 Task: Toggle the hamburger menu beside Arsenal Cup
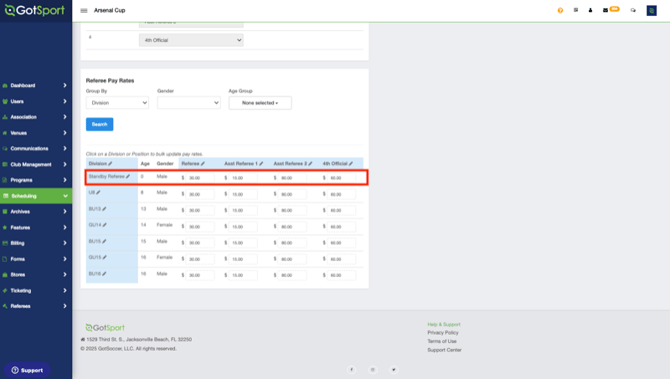coord(84,10)
